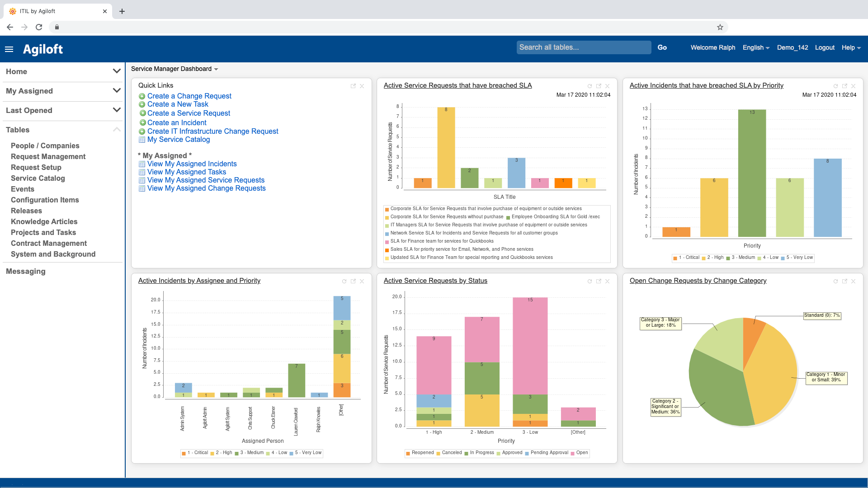The image size is (868, 488).
Task: Open the hamburger navigation menu
Action: tap(9, 49)
